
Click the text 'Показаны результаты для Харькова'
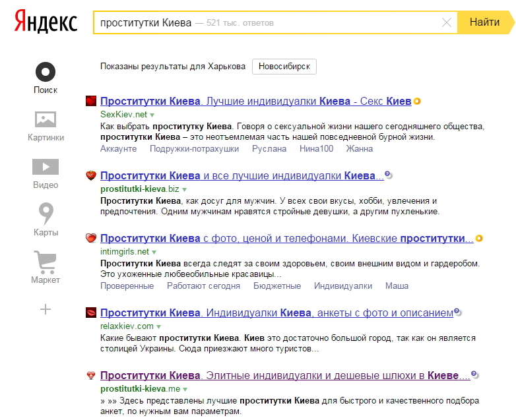pyautogui.click(x=173, y=67)
